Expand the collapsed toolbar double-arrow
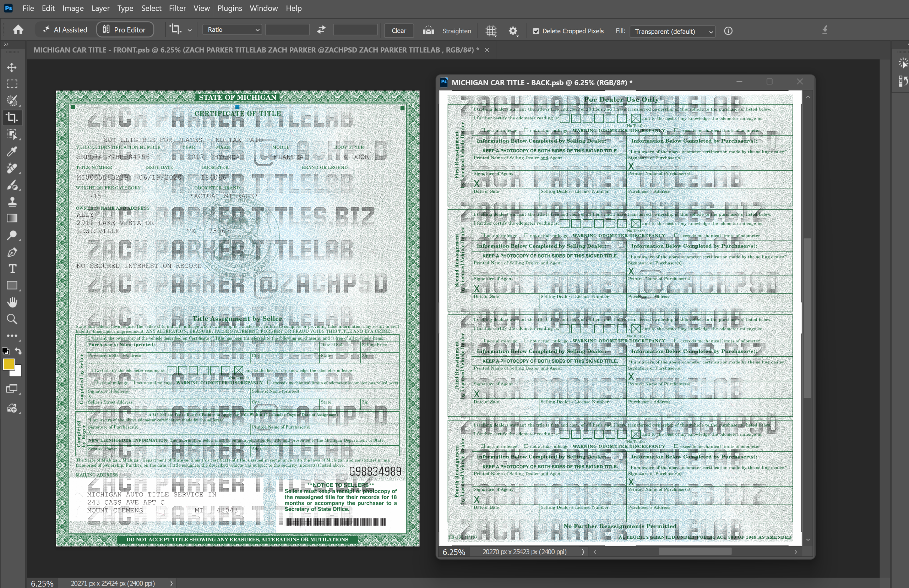This screenshot has height=588, width=909. 6,44
